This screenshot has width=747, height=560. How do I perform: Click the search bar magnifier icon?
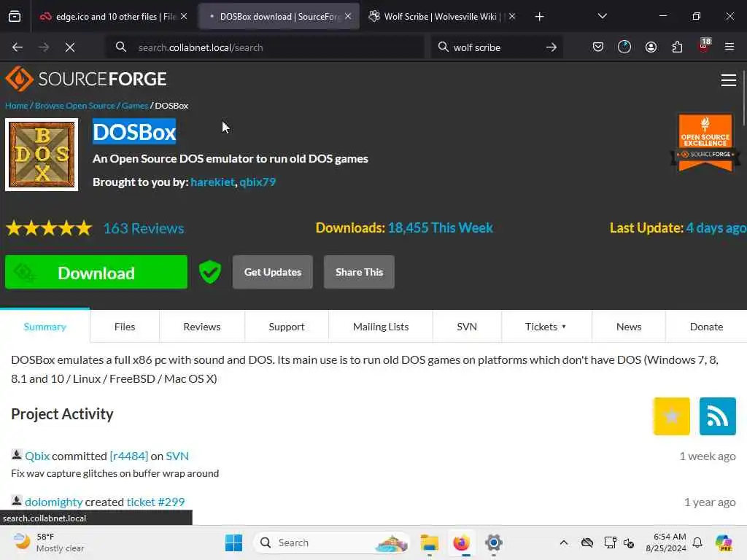443,47
